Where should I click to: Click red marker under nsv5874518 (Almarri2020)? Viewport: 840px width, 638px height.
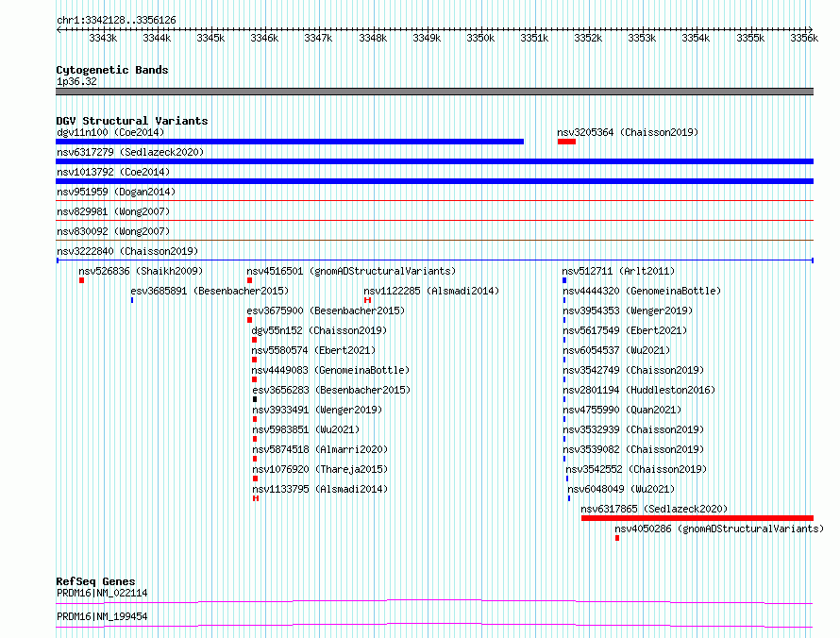point(255,459)
